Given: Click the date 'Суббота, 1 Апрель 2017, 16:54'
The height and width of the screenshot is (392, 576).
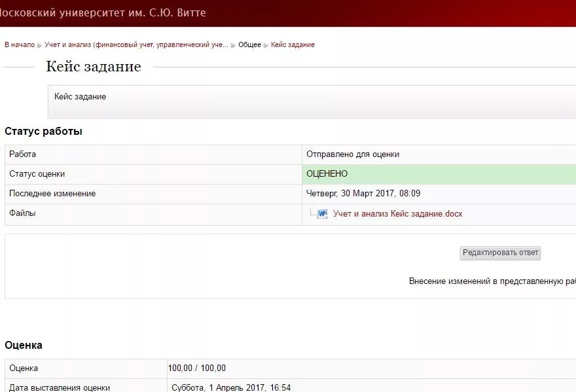Looking at the screenshot, I should click(x=231, y=387).
